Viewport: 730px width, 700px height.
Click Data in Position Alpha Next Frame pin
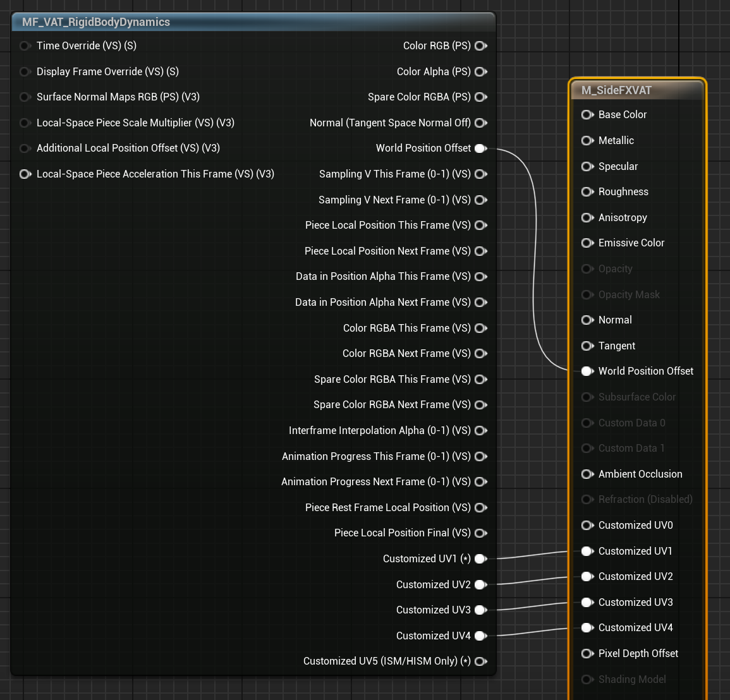pos(481,302)
